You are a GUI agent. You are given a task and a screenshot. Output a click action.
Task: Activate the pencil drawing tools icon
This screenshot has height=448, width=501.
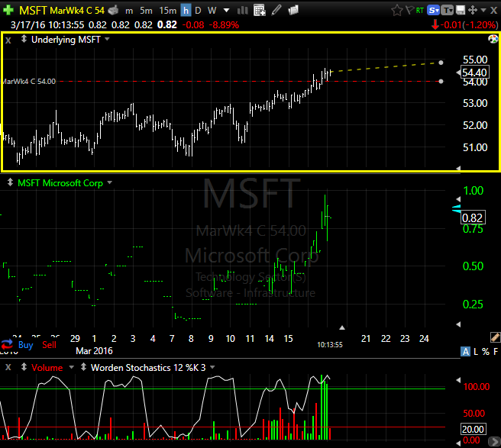point(276,10)
